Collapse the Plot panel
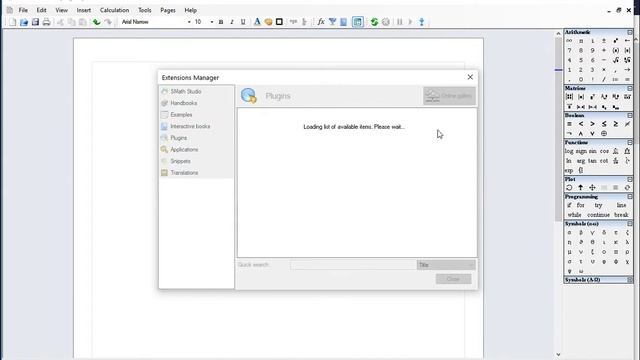Screen dimensions: 640x360 pyautogui.click(x=630, y=179)
